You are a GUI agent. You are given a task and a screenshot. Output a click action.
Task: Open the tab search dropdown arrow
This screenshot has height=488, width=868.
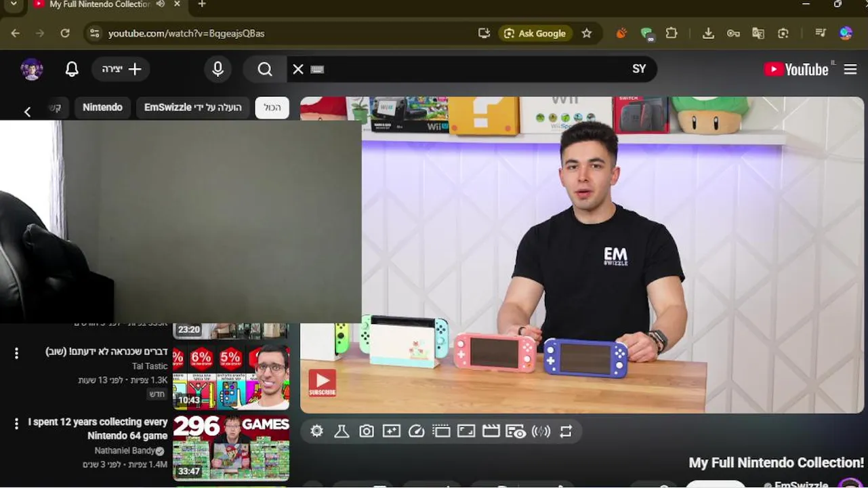click(x=14, y=4)
